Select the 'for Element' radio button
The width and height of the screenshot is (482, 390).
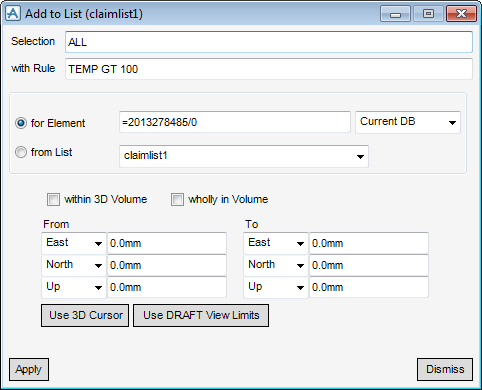(x=21, y=123)
